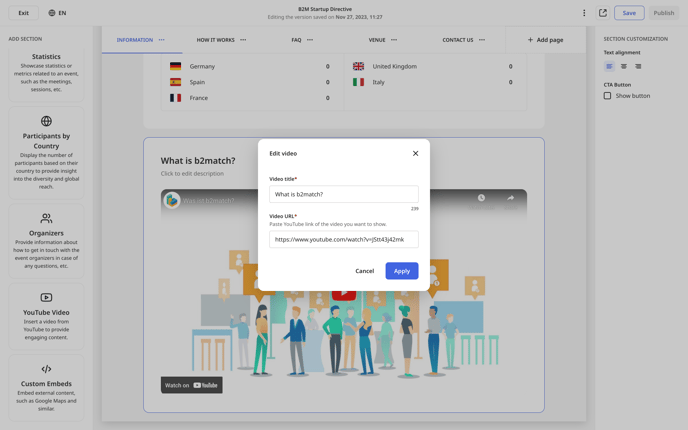Click the Video URL input field

pyautogui.click(x=344, y=239)
